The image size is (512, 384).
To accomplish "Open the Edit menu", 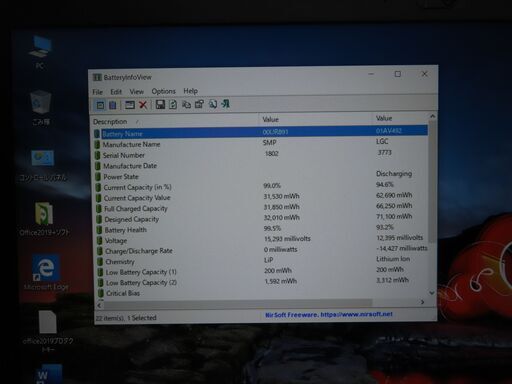I will click(116, 91).
